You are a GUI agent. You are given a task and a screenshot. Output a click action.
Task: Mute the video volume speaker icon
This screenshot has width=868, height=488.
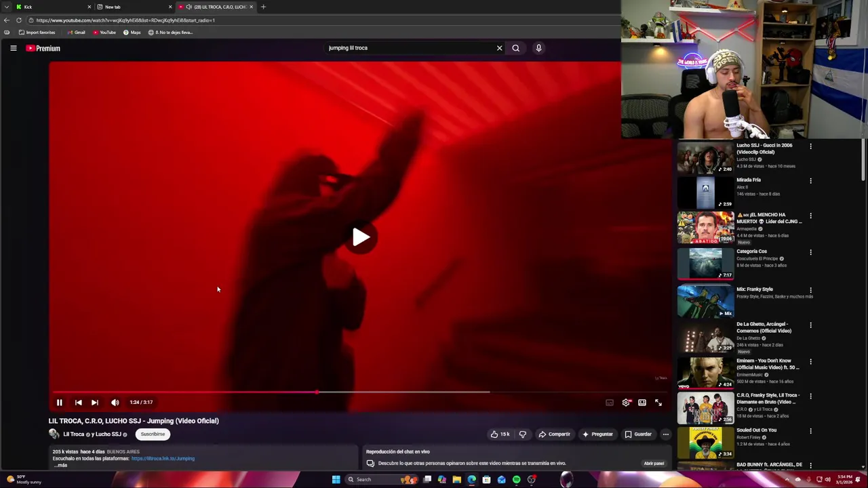click(115, 403)
